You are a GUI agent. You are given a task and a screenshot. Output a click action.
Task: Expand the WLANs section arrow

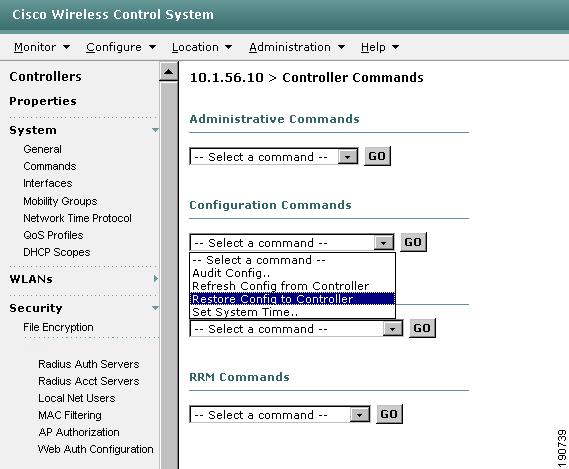click(156, 278)
